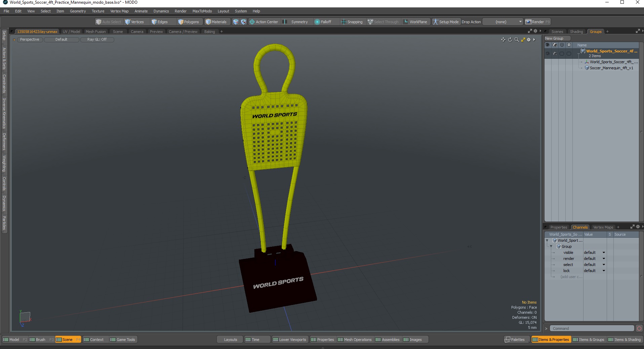Open the Geometry menu
This screenshot has width=644, height=349.
click(78, 11)
